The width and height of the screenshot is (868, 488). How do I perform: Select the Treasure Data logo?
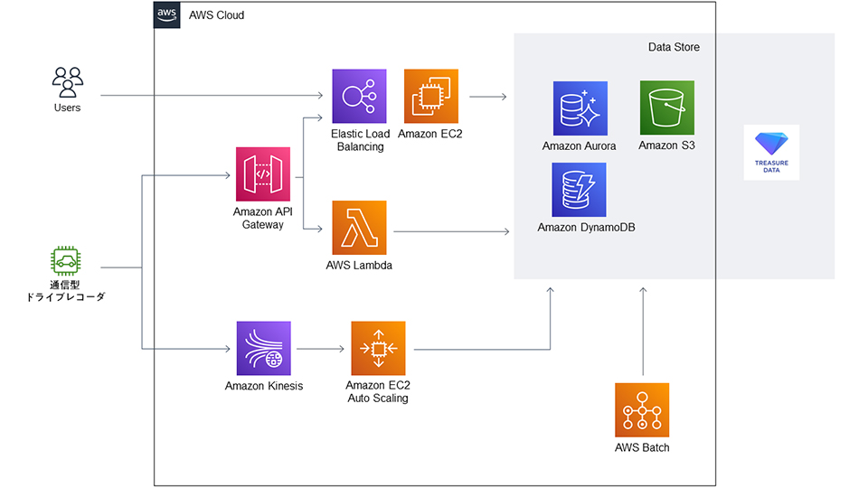(771, 152)
